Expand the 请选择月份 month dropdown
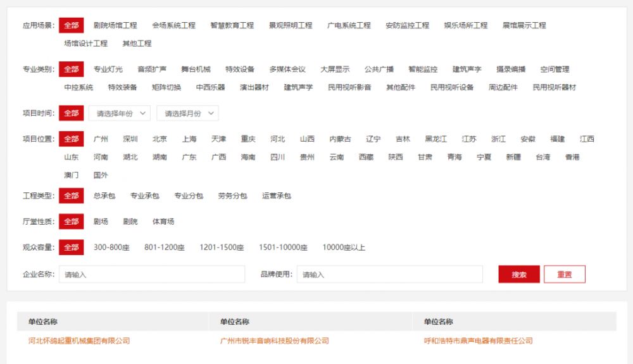Image resolution: width=633 pixels, height=364 pixels. click(187, 113)
